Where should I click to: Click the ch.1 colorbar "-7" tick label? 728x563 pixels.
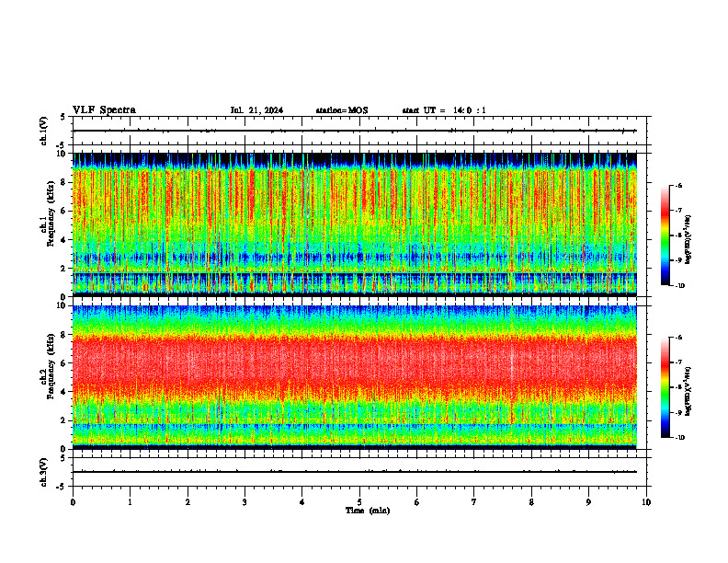[678, 211]
